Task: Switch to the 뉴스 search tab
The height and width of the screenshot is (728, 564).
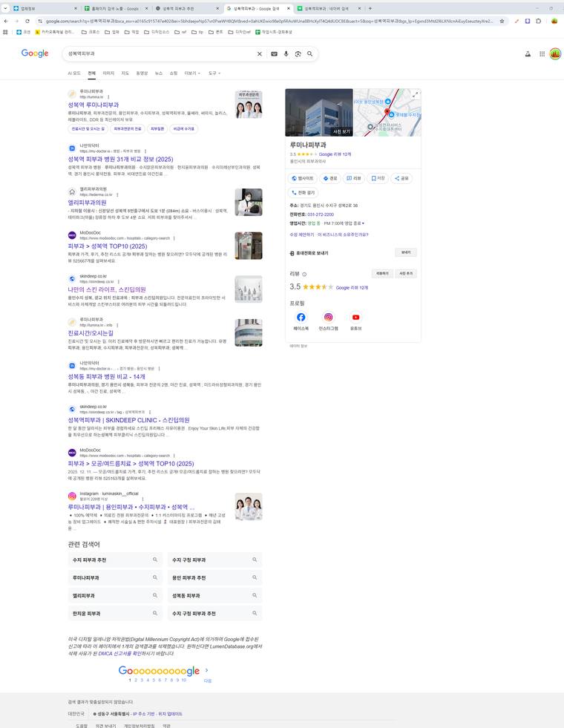Action: (x=159, y=73)
